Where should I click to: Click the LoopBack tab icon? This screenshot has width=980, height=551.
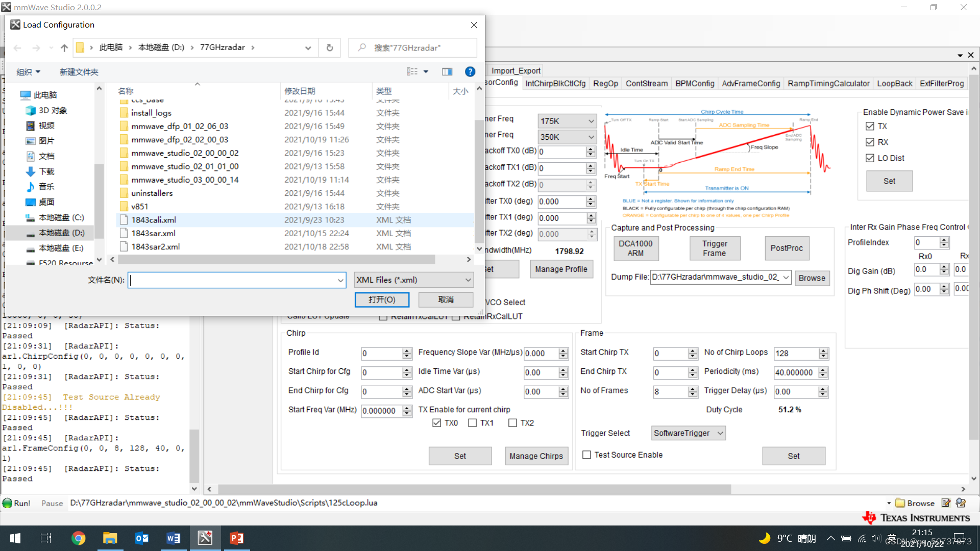895,83
